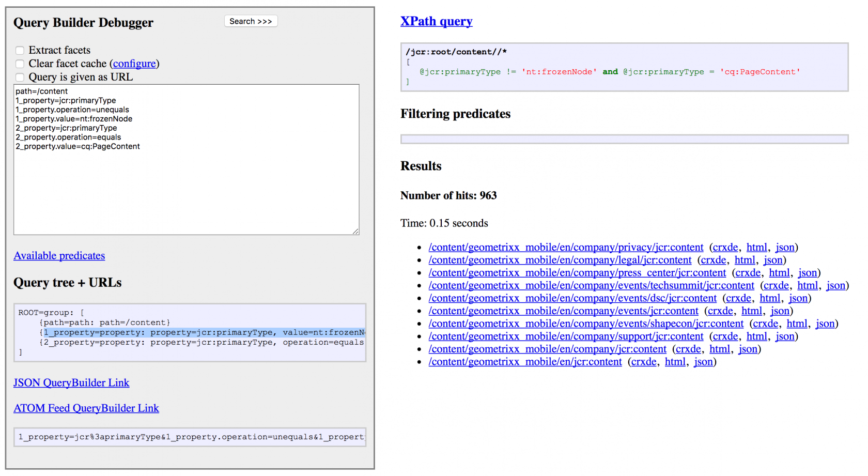The width and height of the screenshot is (868, 476).
Task: Open the XPath query link
Action: [436, 21]
